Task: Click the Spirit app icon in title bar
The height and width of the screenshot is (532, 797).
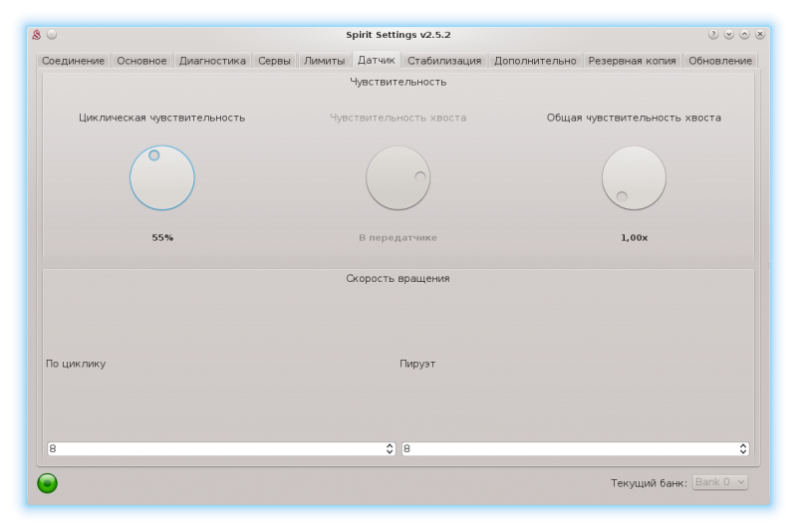Action: click(x=36, y=34)
